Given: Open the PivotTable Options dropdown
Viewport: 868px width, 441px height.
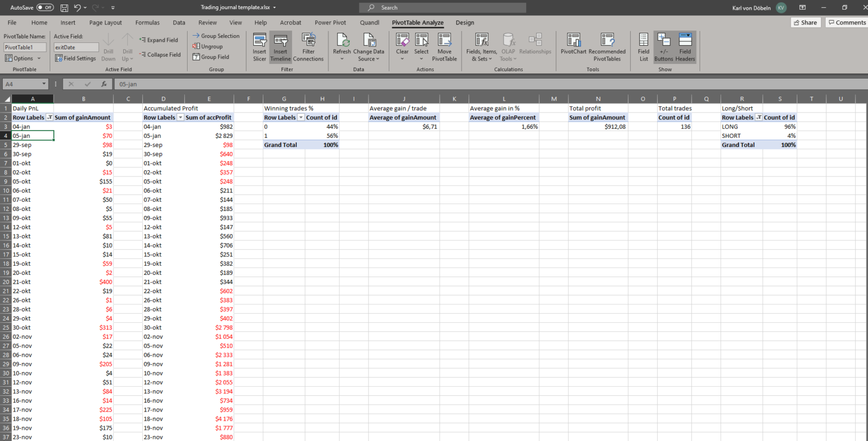Looking at the screenshot, I should point(23,58).
